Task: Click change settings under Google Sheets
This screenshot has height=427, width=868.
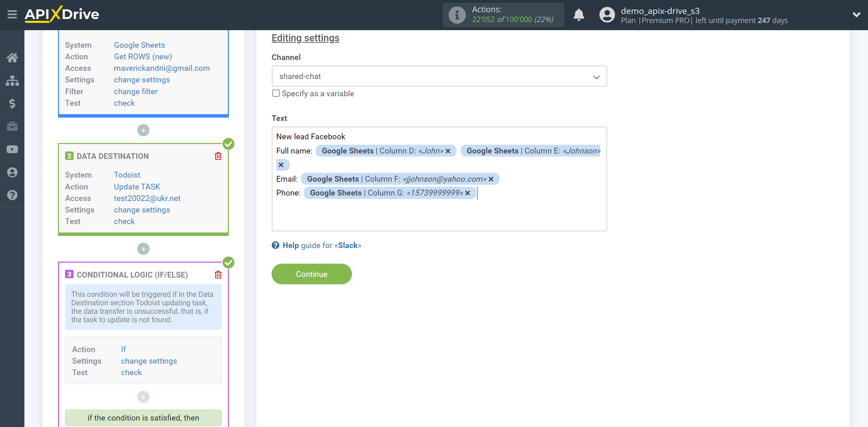Action: coord(142,80)
